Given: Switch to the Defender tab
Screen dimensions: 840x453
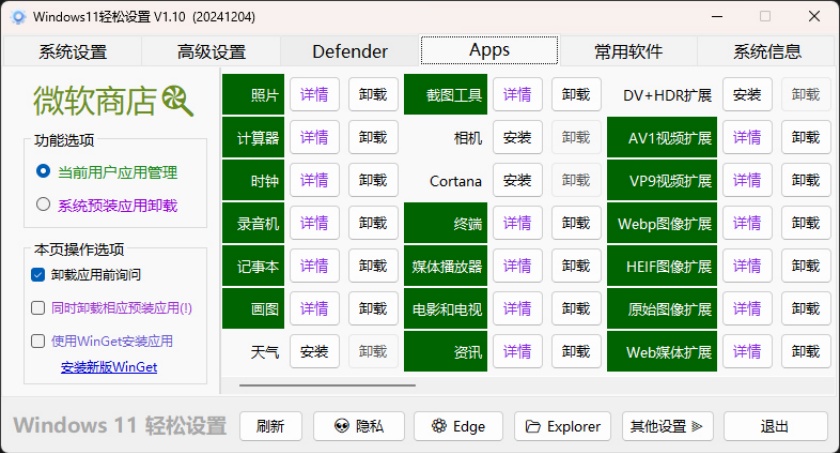Looking at the screenshot, I should (350, 51).
